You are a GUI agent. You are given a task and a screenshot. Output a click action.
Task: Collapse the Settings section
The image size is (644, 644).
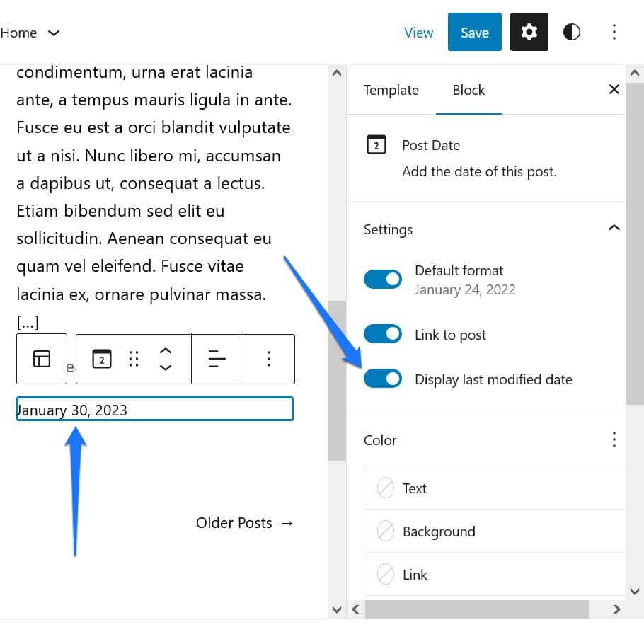[x=614, y=228]
